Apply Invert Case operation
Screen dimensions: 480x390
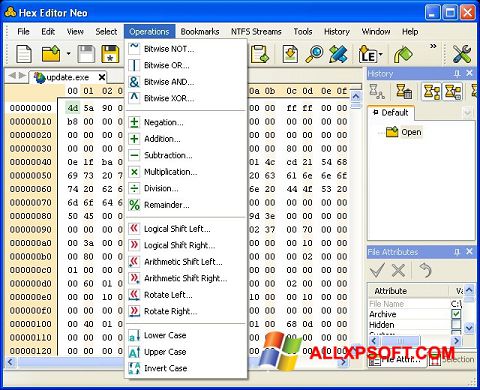tap(186, 368)
